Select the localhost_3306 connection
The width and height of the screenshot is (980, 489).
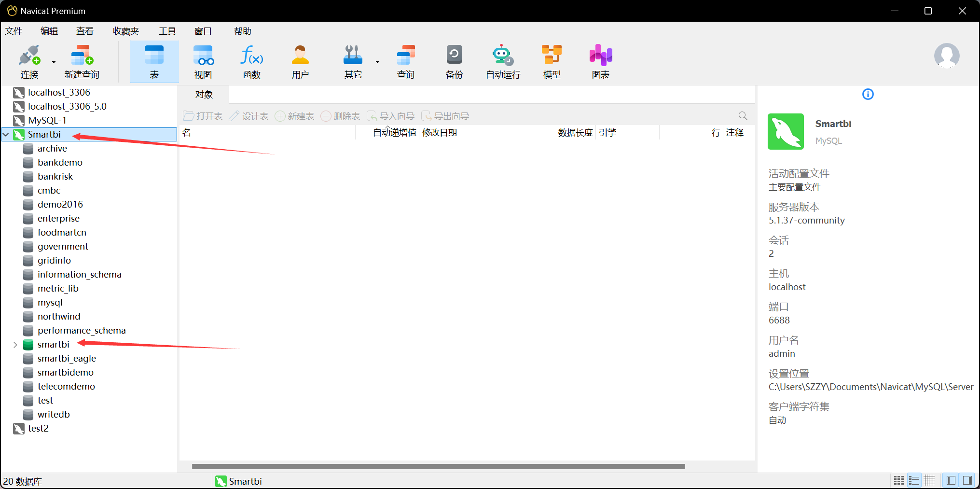pos(59,92)
